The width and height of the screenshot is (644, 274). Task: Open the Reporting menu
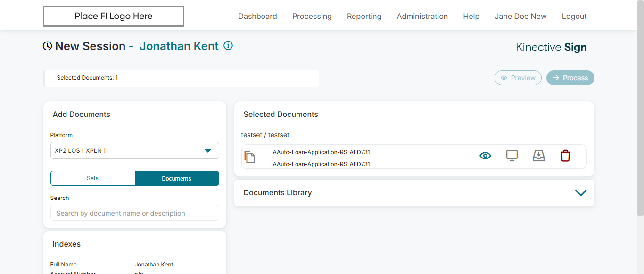tap(364, 16)
